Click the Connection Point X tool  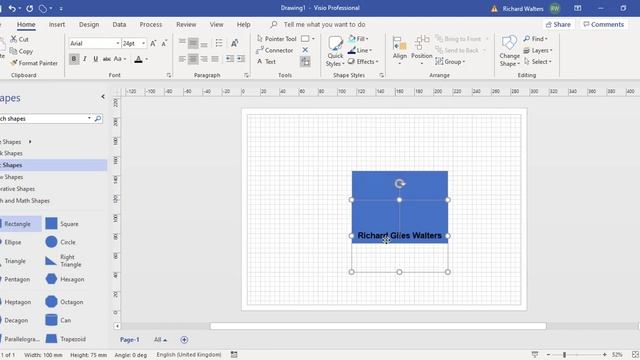click(x=305, y=50)
